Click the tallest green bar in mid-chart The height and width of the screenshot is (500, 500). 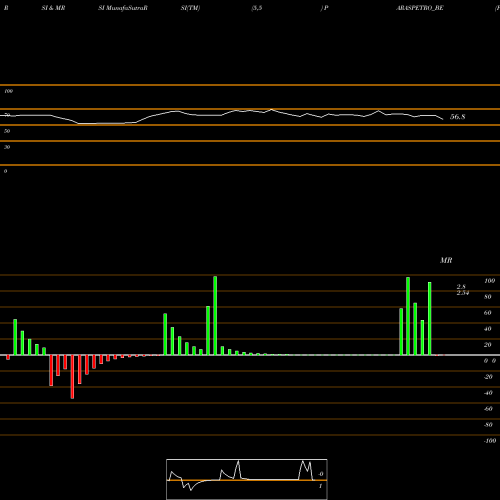pos(215,315)
